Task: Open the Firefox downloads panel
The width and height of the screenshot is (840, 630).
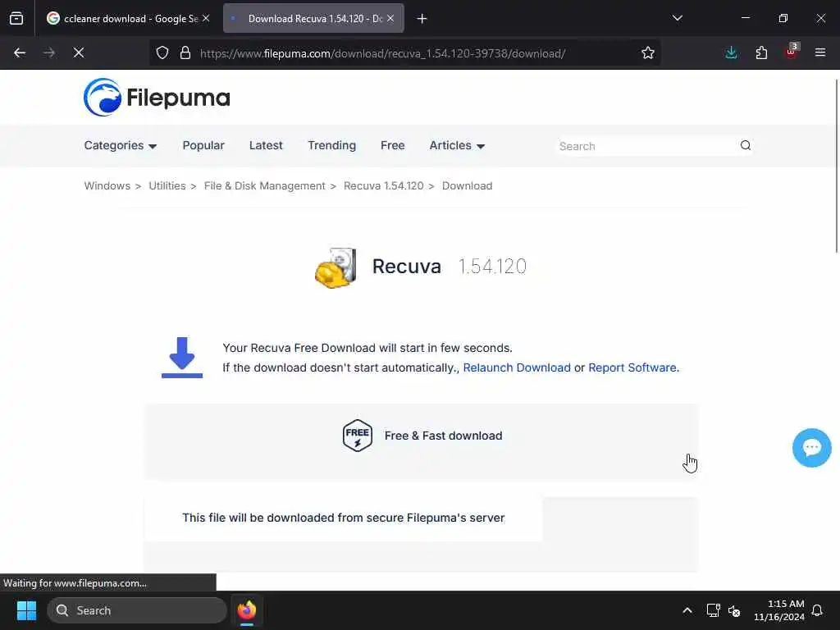Action: pos(731,53)
